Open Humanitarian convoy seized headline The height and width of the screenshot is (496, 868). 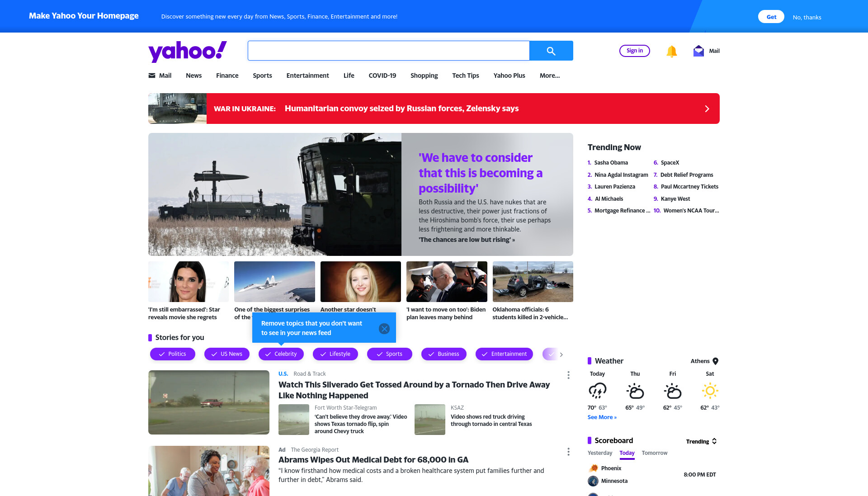coord(401,109)
